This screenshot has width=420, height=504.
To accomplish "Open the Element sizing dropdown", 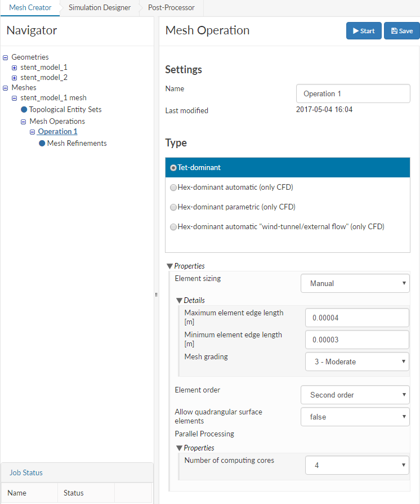I will pyautogui.click(x=355, y=283).
